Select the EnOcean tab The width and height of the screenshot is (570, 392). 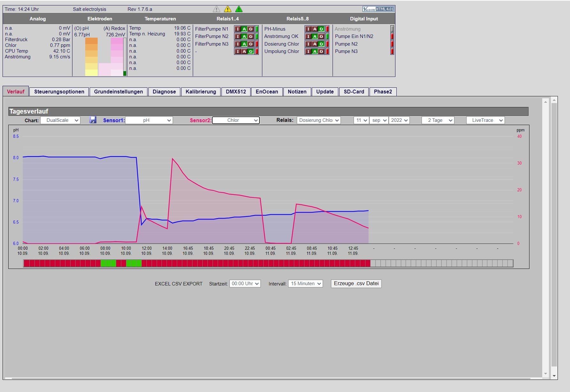tap(267, 92)
